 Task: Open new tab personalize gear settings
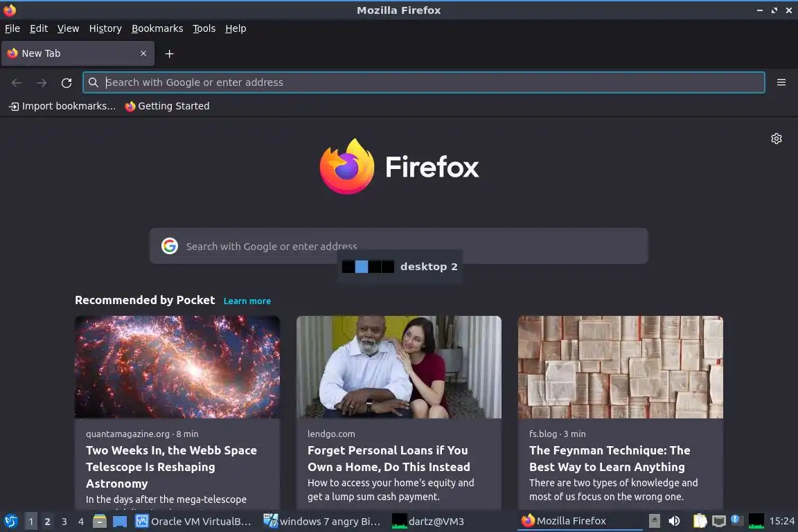(x=776, y=139)
